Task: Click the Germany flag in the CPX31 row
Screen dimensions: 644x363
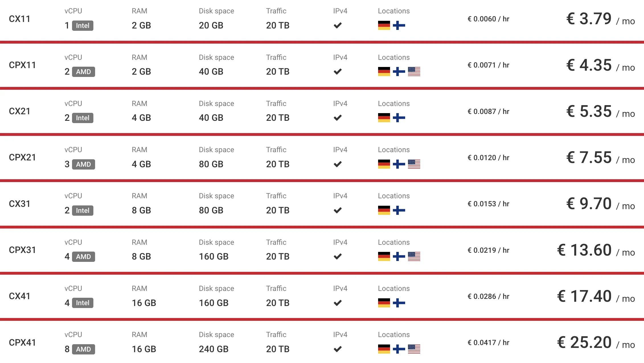Action: (384, 256)
